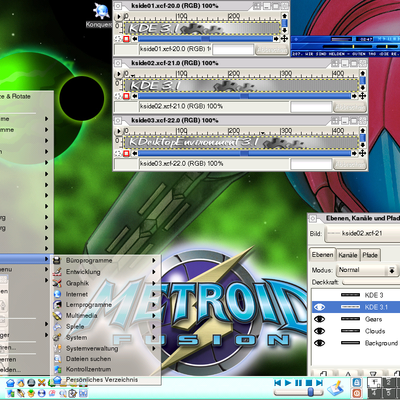Click scroll up arrow in kside03 window
Image resolution: width=400 pixels, height=400 pixels.
(x=363, y=131)
